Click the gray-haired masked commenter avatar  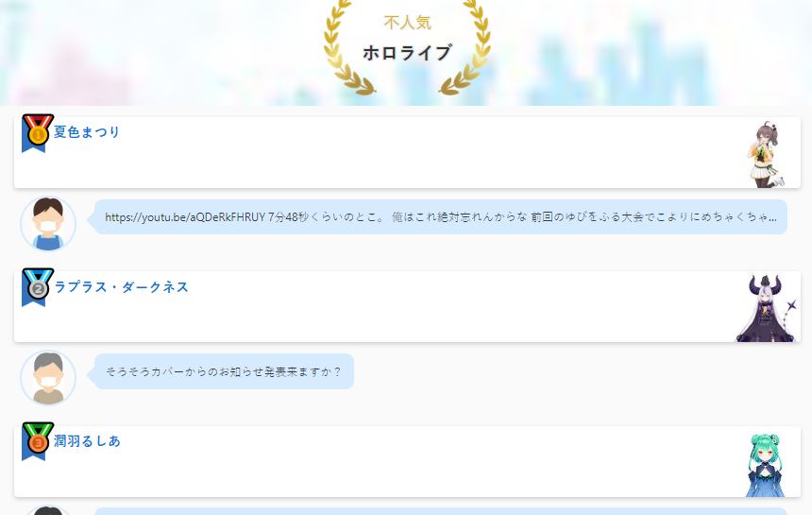tap(48, 378)
